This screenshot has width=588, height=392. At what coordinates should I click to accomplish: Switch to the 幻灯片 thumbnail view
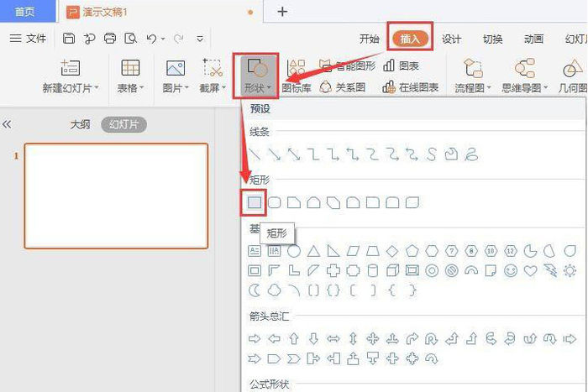pyautogui.click(x=123, y=124)
